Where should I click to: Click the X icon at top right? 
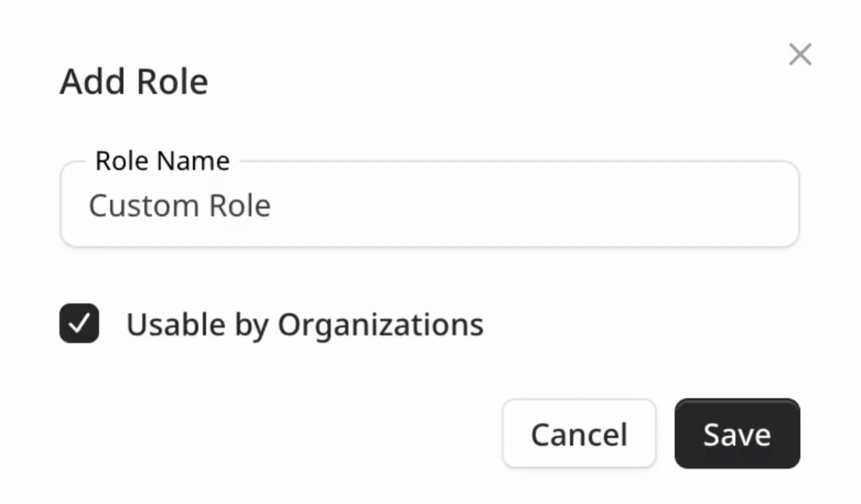(799, 55)
